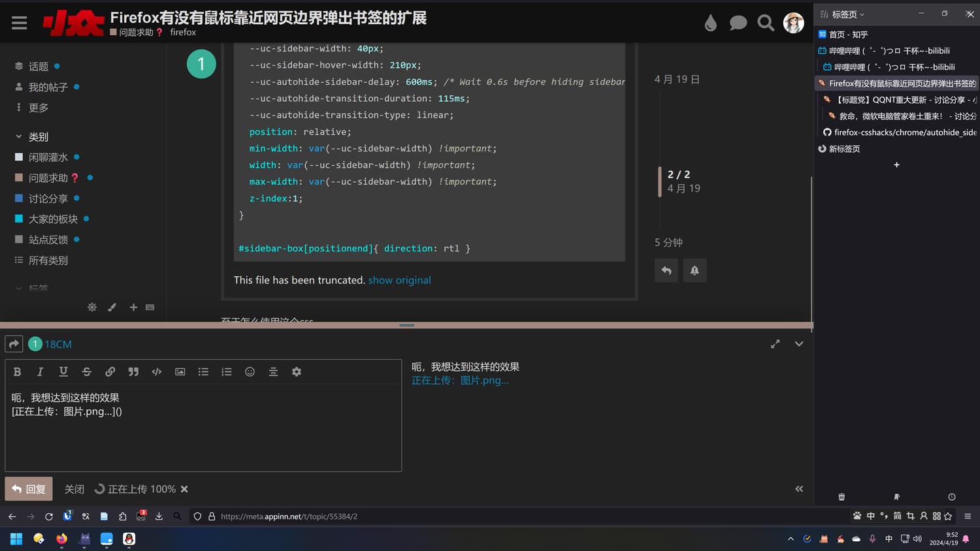Image resolution: width=980 pixels, height=551 pixels.
Task: Click the 回复 reply button
Action: coord(29,489)
